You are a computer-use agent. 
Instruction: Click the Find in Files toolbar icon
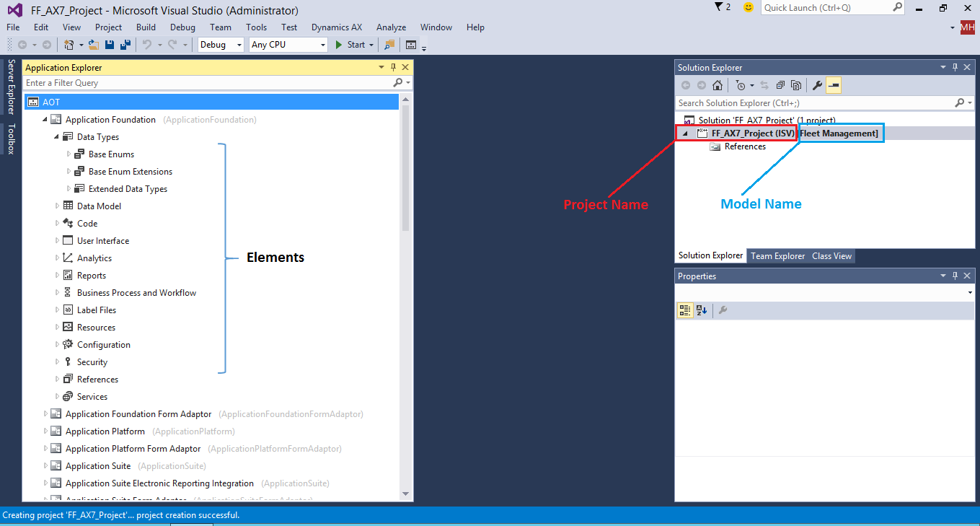pyautogui.click(x=389, y=45)
